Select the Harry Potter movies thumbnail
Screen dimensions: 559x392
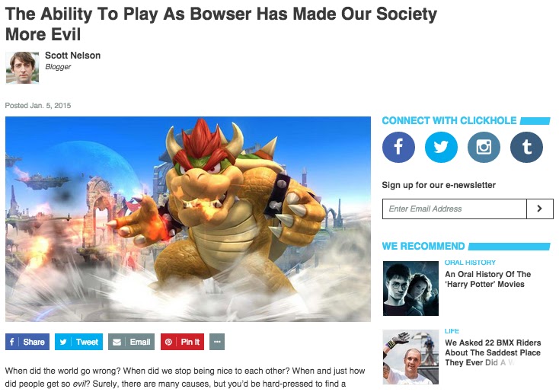coord(410,288)
